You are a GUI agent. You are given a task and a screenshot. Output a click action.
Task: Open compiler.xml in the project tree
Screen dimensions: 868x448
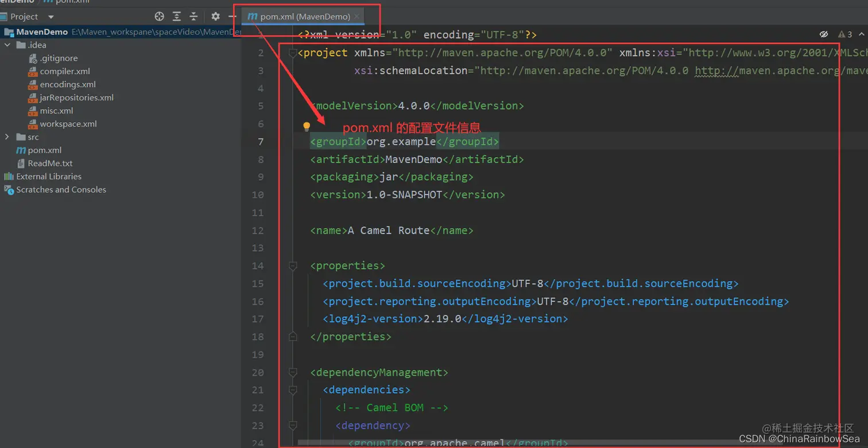[x=65, y=71]
